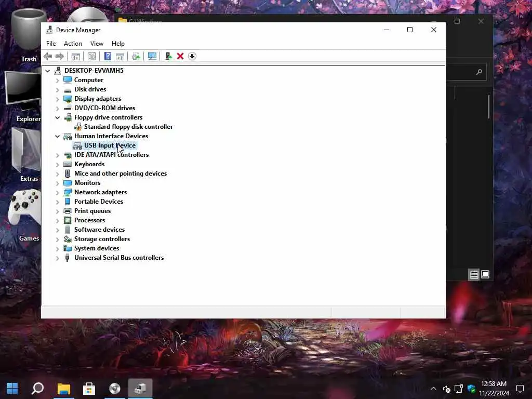Open the File menu
The width and height of the screenshot is (532, 399).
[51, 44]
